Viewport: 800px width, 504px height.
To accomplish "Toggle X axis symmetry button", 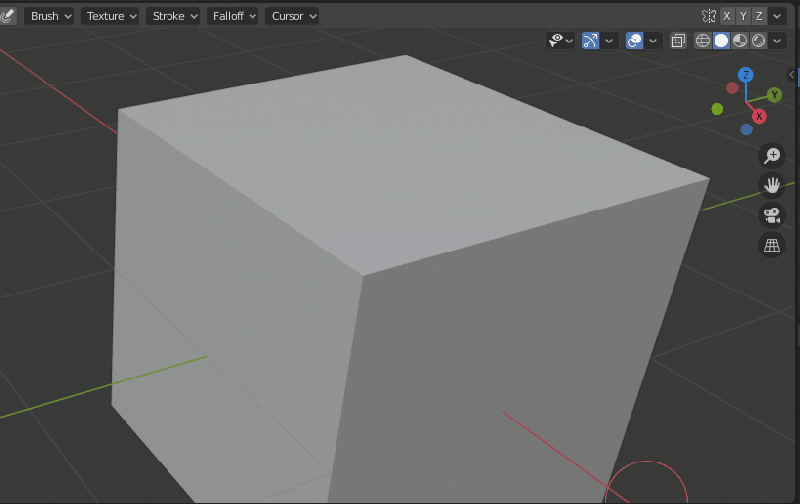I will [x=727, y=16].
